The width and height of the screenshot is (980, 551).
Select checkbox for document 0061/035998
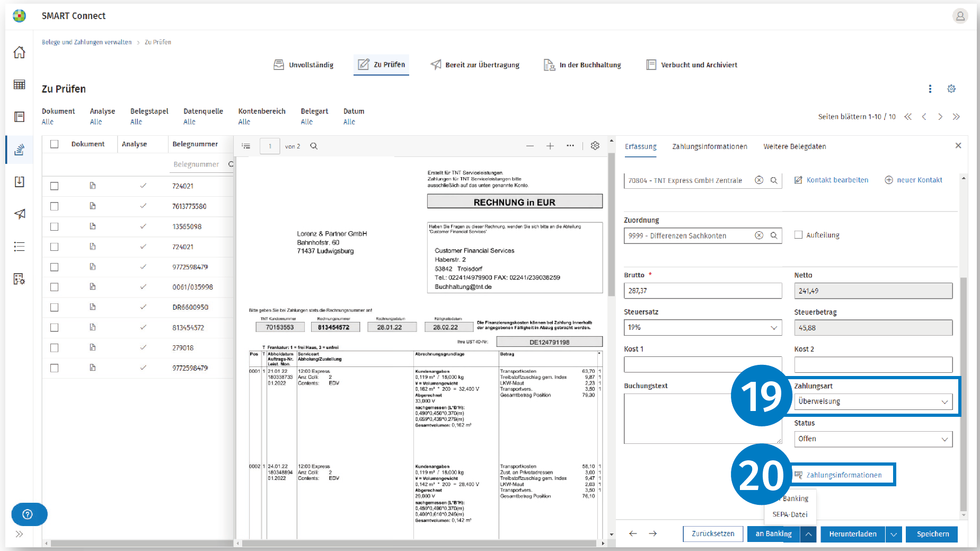(x=54, y=287)
